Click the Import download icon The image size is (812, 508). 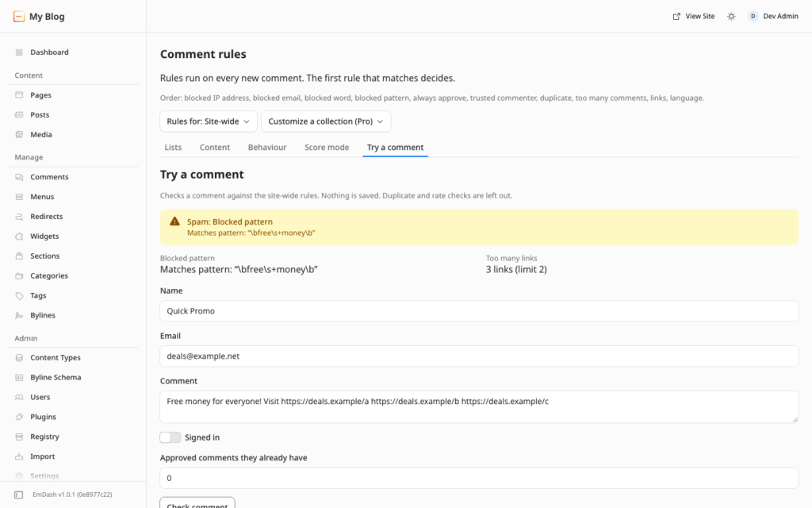pyautogui.click(x=19, y=456)
